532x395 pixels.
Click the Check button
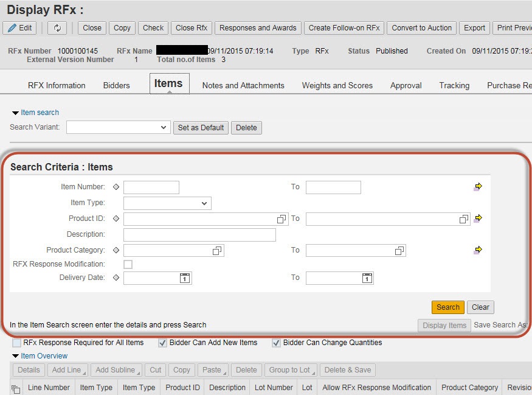pos(153,28)
